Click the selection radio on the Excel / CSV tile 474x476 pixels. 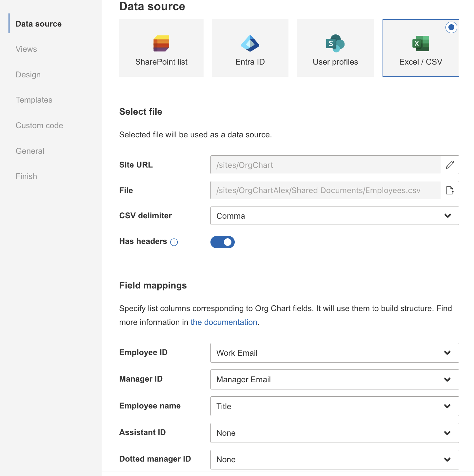point(451,28)
